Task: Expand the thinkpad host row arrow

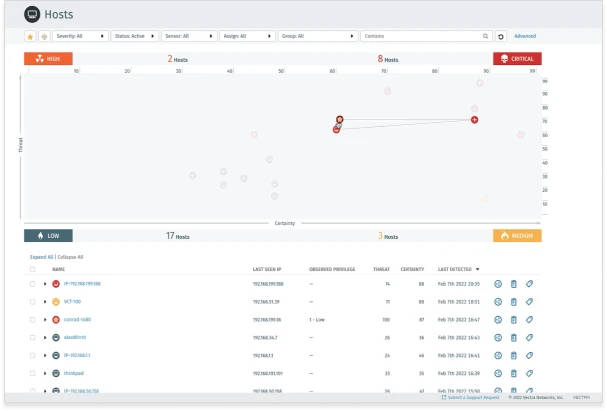Action: click(45, 372)
